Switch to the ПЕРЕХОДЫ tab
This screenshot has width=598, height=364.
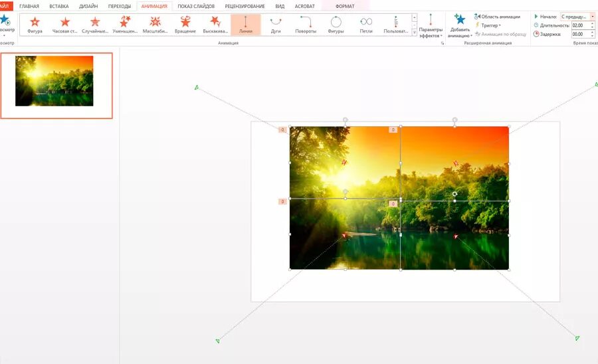(120, 7)
